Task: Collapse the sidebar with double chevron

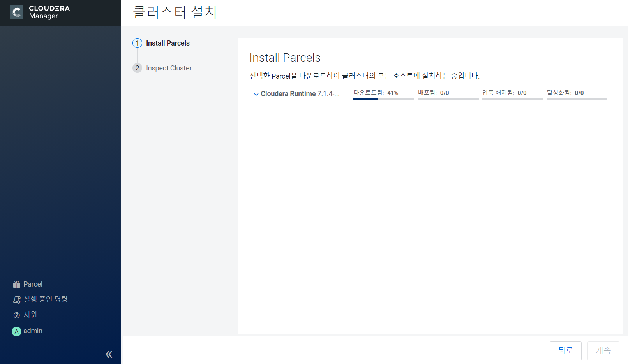Action: pyautogui.click(x=109, y=354)
